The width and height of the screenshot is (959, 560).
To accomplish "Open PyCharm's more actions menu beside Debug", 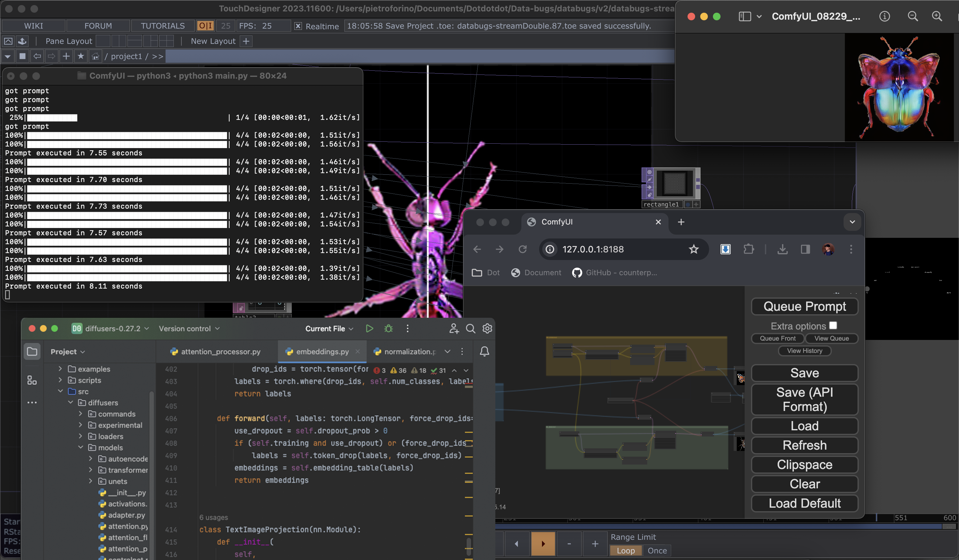I will [408, 328].
